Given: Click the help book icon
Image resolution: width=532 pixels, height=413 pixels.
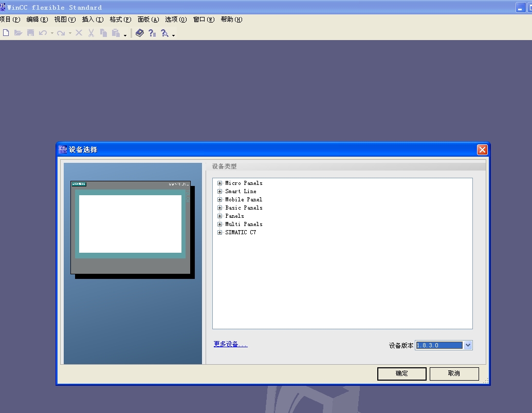Looking at the screenshot, I should tap(139, 33).
